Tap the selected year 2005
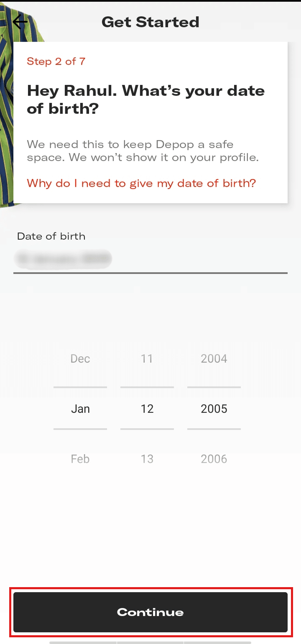 pyautogui.click(x=214, y=409)
